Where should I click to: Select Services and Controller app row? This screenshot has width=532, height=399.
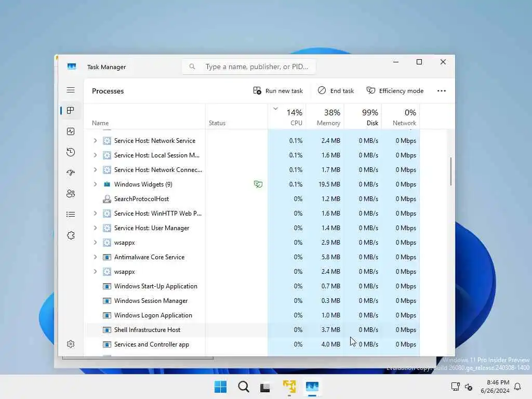coord(252,344)
